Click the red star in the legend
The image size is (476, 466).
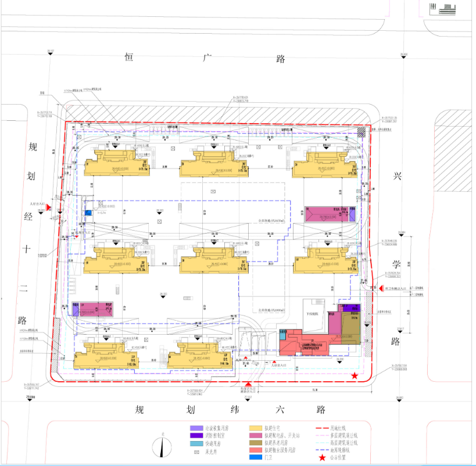[x=322, y=457]
